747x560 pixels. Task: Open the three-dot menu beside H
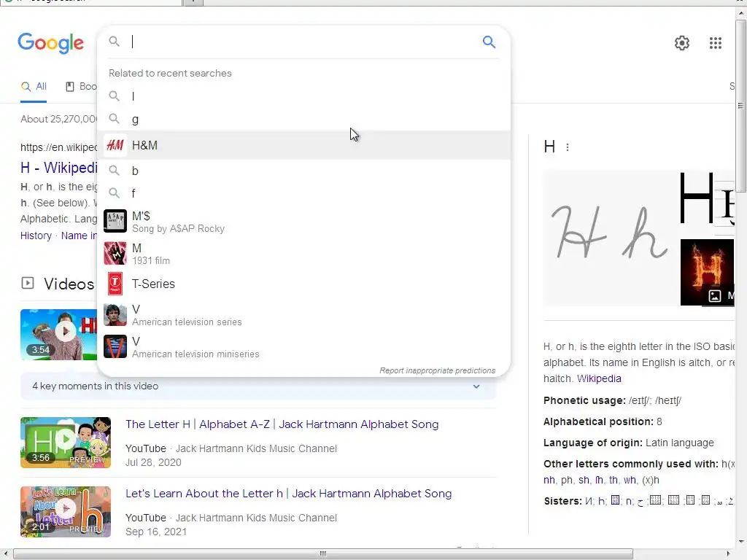tap(567, 147)
